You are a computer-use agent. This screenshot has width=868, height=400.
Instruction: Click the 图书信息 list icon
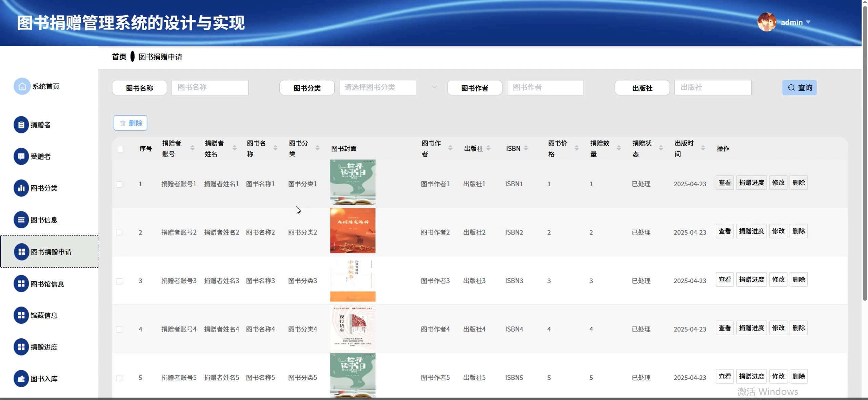click(21, 220)
